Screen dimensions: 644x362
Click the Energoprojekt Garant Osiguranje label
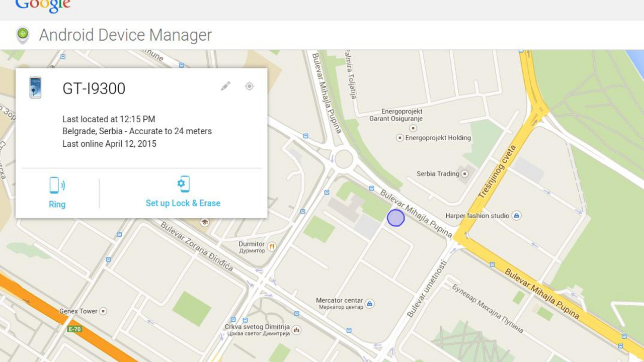(395, 115)
